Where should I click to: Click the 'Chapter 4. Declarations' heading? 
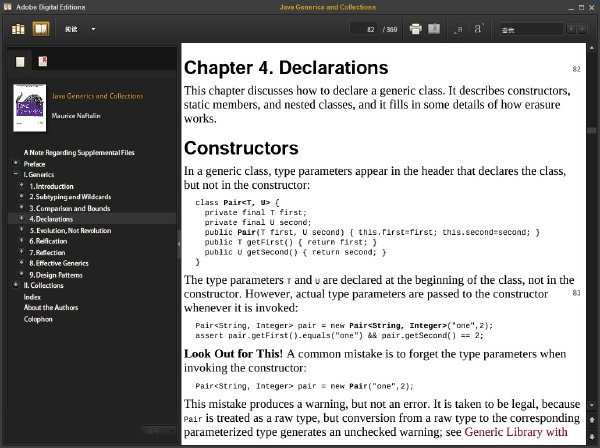tap(286, 68)
